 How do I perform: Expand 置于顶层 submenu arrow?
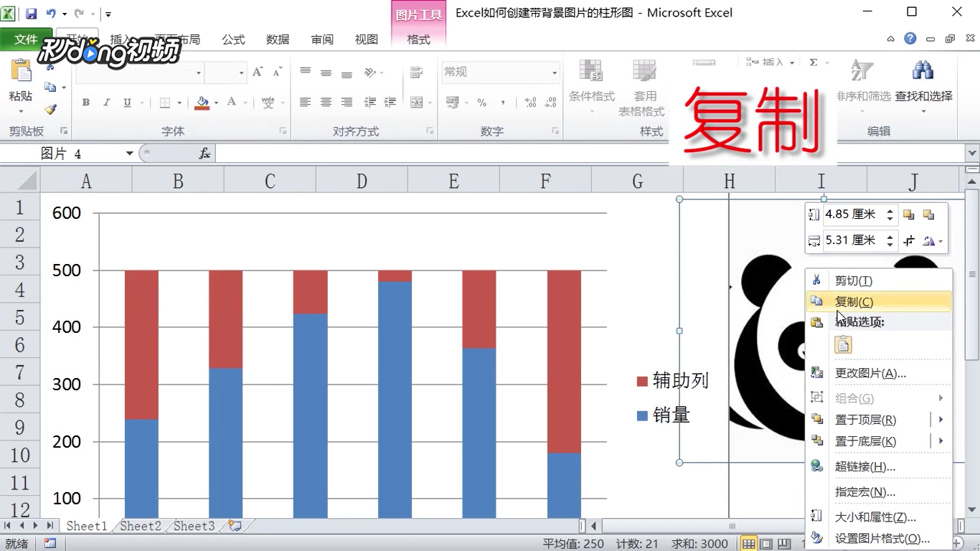pyautogui.click(x=941, y=420)
